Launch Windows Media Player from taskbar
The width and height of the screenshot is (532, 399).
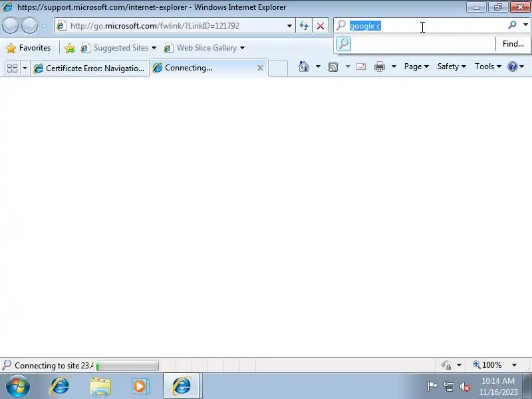click(x=140, y=386)
